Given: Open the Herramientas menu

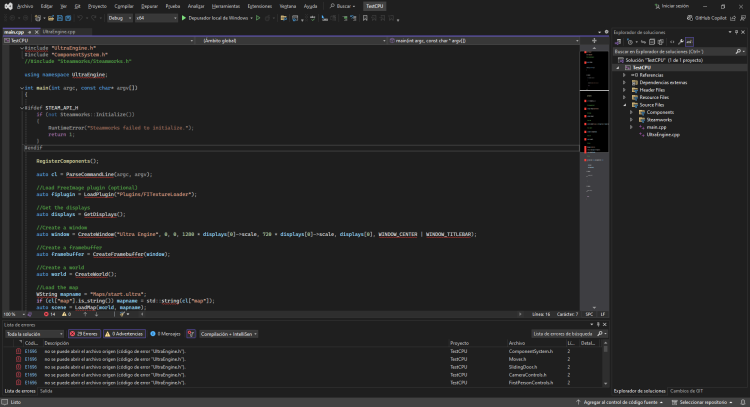Looking at the screenshot, I should tap(226, 6).
